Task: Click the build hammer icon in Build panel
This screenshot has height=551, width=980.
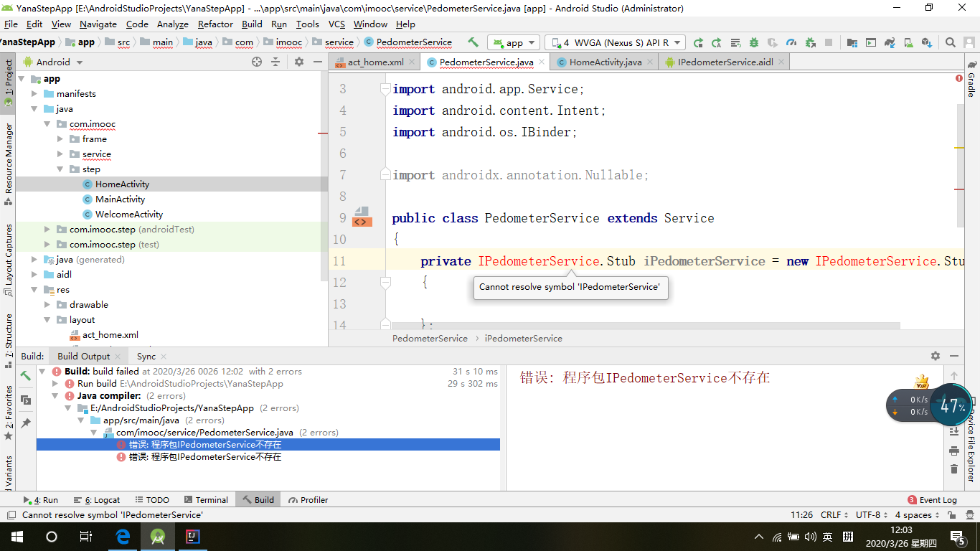Action: 26,376
